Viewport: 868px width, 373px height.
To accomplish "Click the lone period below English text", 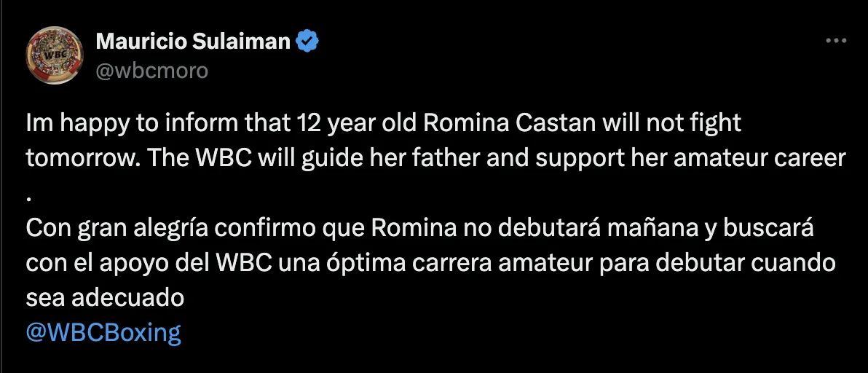I will click(30, 194).
